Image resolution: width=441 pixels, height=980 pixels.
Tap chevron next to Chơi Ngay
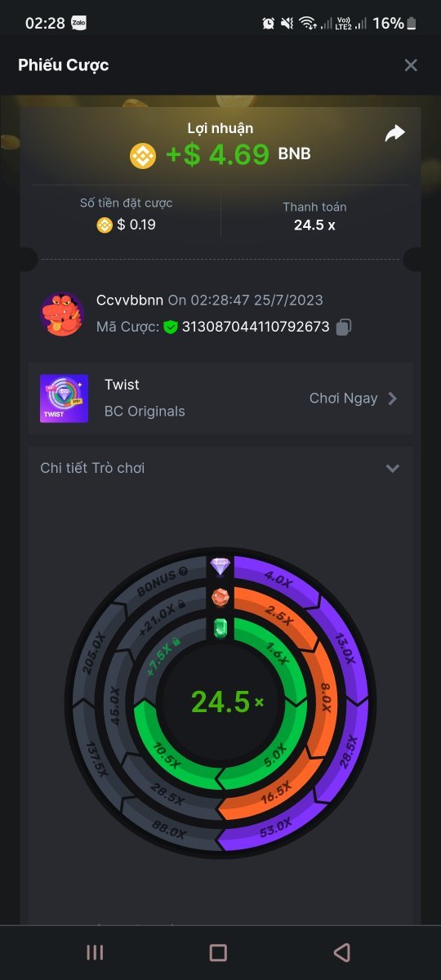click(393, 399)
